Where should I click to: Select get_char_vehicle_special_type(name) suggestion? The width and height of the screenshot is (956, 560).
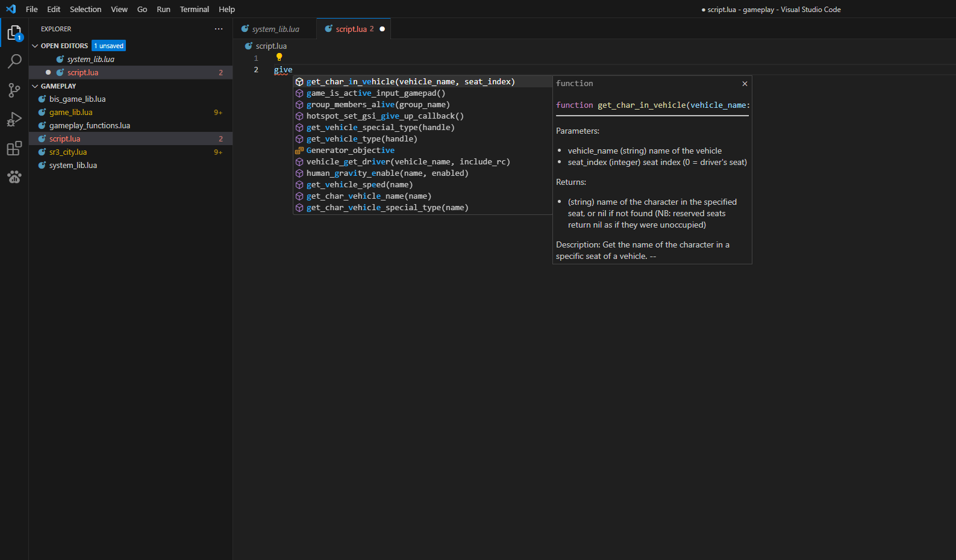click(x=423, y=208)
